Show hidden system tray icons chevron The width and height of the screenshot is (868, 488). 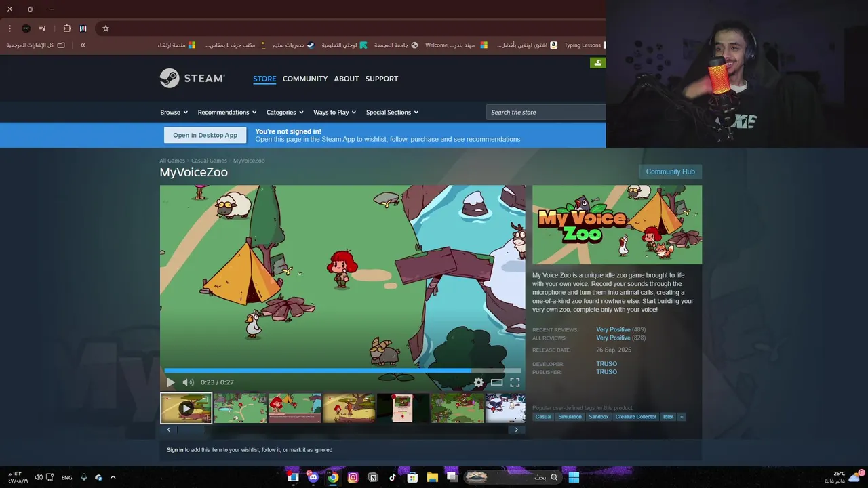click(x=113, y=477)
